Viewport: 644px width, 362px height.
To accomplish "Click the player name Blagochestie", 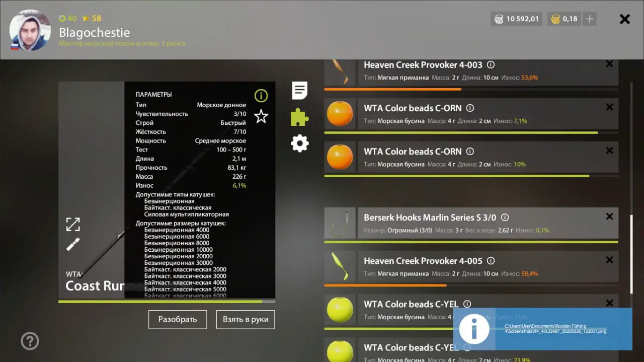I will click(x=95, y=33).
